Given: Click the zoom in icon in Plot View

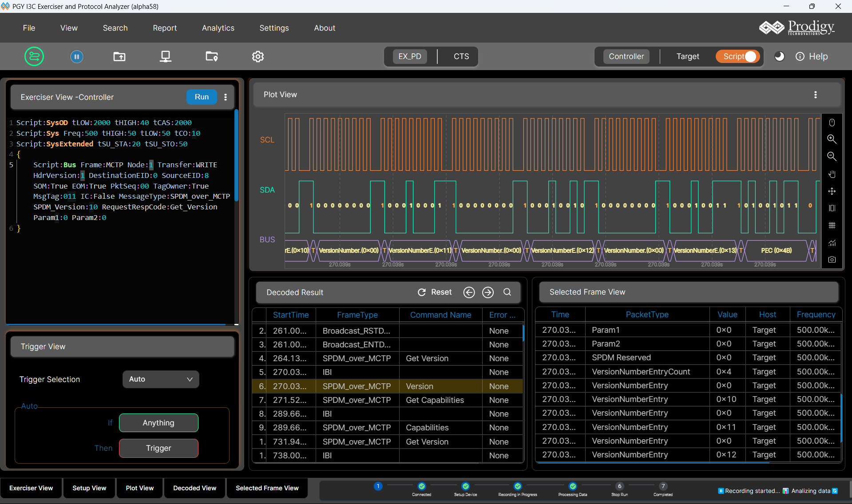Looking at the screenshot, I should tap(832, 139).
